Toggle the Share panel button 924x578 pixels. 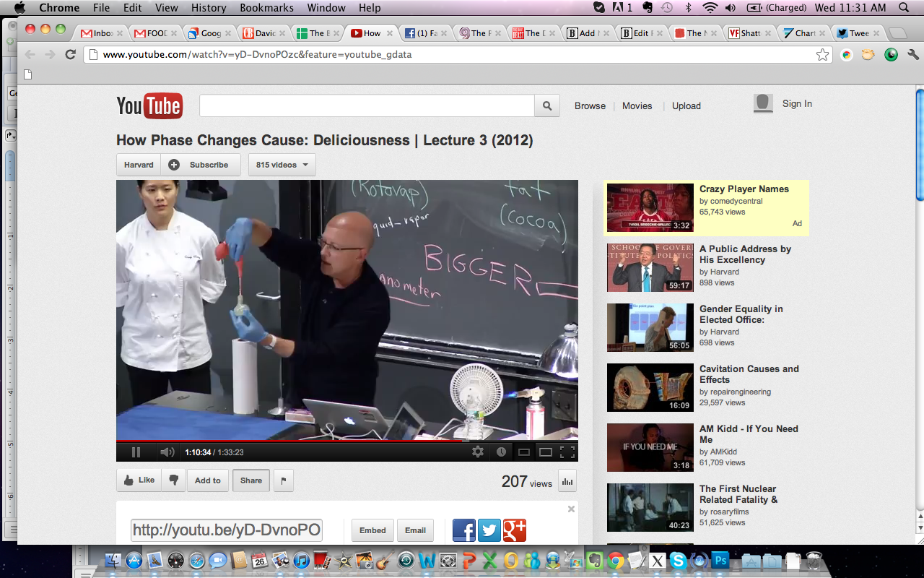coord(251,480)
